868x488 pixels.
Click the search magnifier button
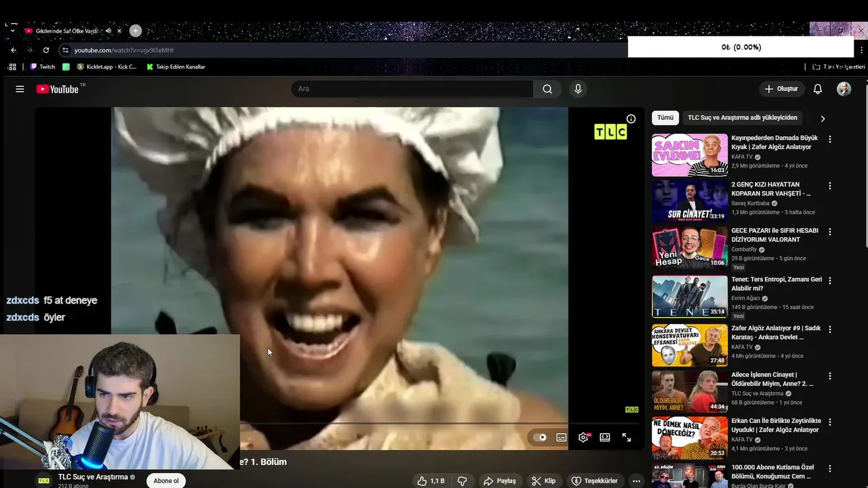(547, 89)
